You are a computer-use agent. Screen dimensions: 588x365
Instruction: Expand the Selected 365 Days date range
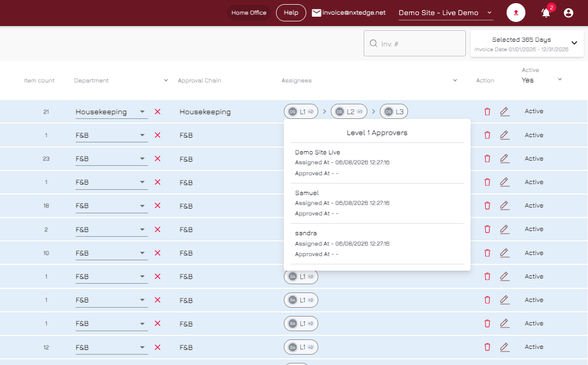pos(527,44)
